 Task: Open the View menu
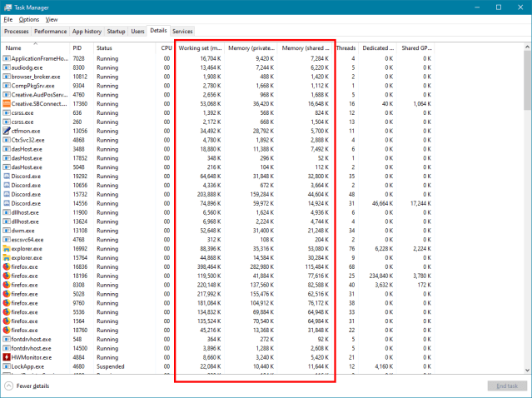click(52, 18)
